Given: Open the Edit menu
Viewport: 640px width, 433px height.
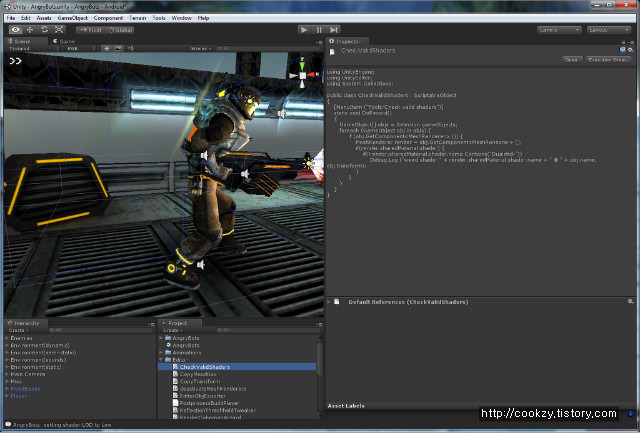Looking at the screenshot, I should [x=26, y=18].
